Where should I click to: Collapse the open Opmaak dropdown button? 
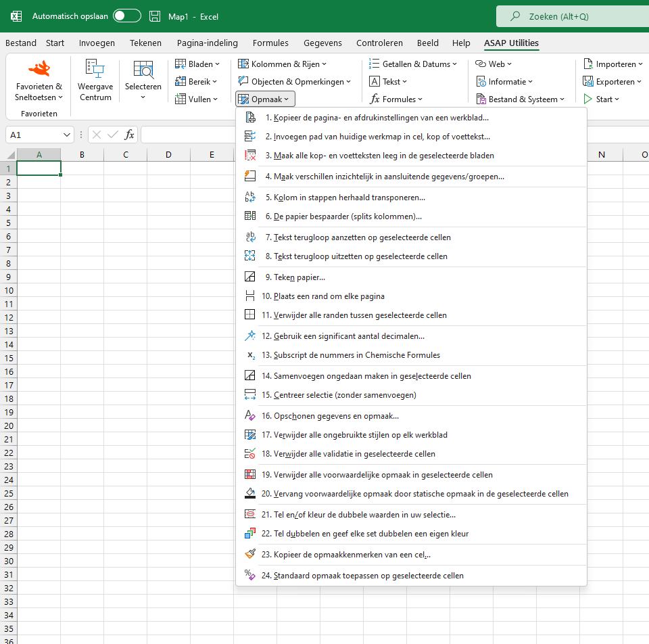[x=265, y=99]
